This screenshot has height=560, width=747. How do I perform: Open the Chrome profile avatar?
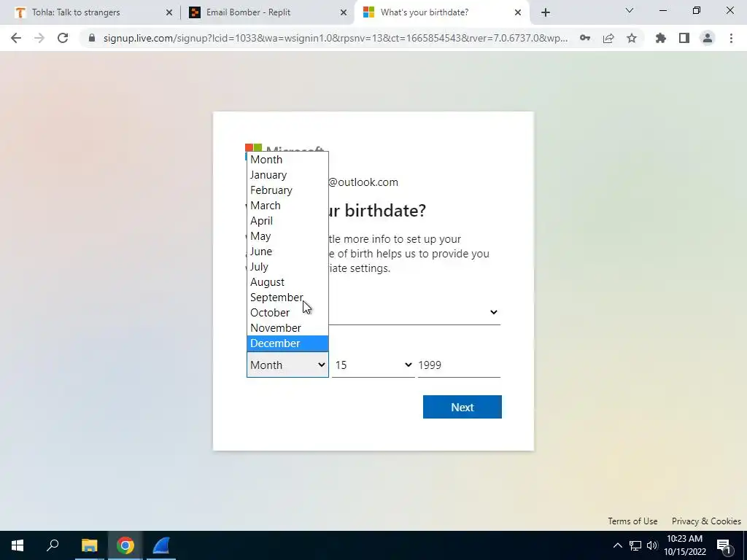pyautogui.click(x=708, y=38)
